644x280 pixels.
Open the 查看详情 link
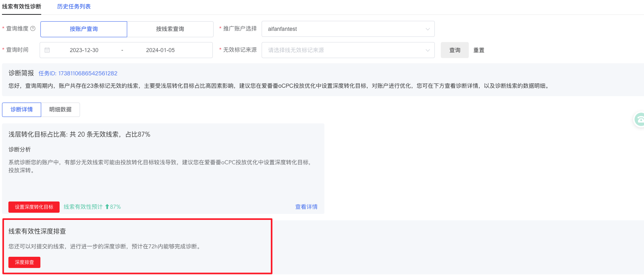click(306, 207)
